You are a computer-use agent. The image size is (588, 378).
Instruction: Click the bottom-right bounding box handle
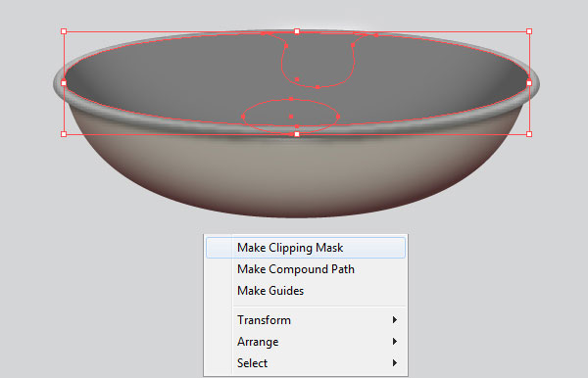pos(529,134)
